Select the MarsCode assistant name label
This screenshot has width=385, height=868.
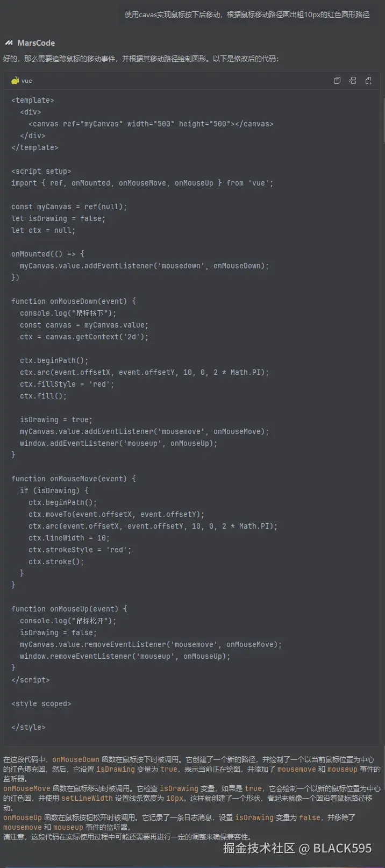coord(36,43)
